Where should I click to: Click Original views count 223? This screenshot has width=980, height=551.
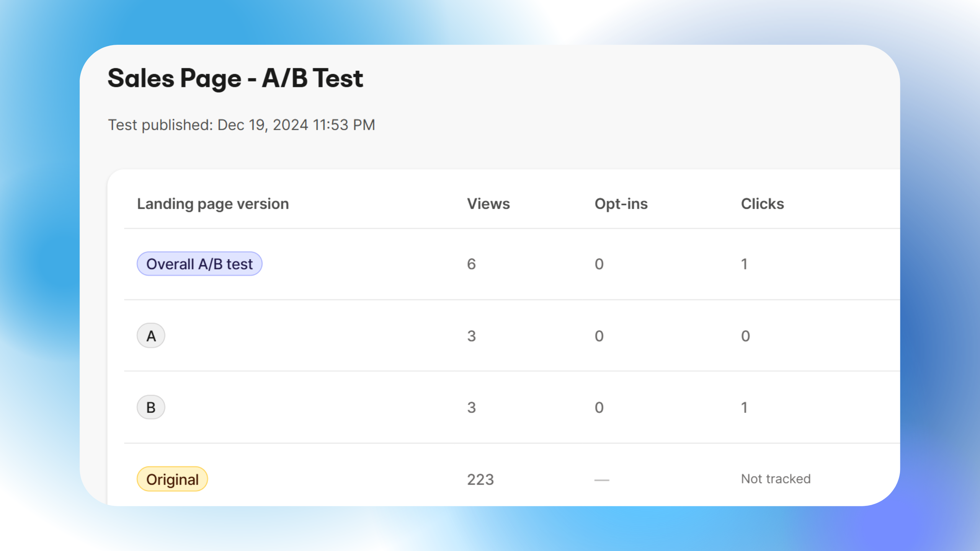tap(480, 479)
